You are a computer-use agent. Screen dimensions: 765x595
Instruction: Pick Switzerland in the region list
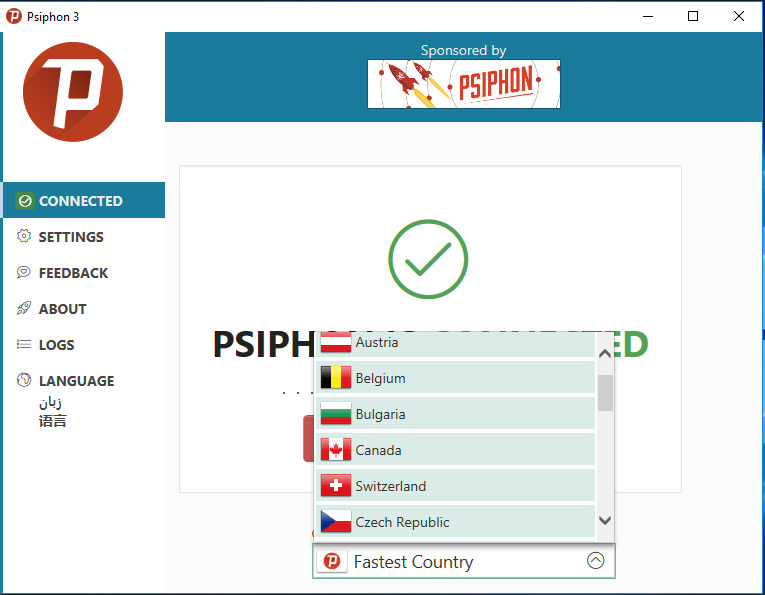click(455, 486)
